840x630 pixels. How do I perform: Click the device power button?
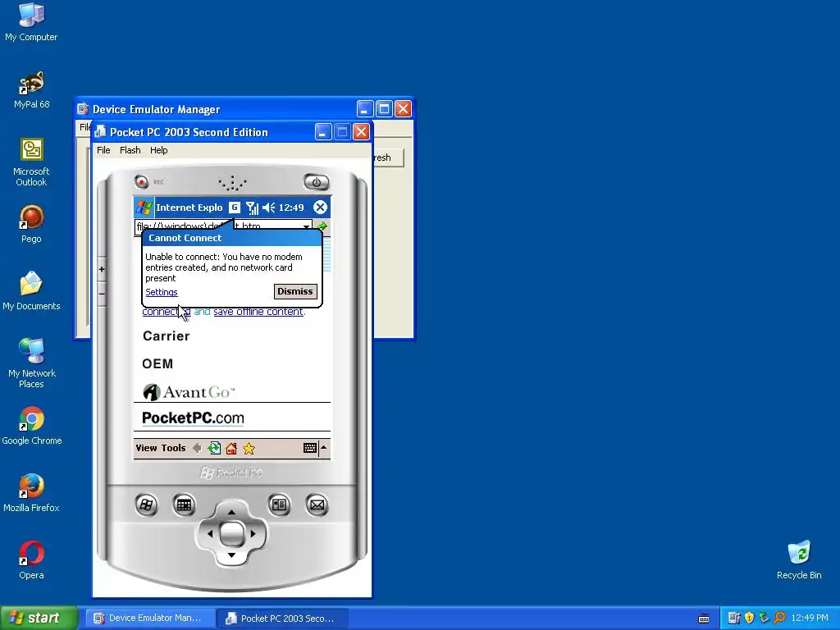click(316, 182)
